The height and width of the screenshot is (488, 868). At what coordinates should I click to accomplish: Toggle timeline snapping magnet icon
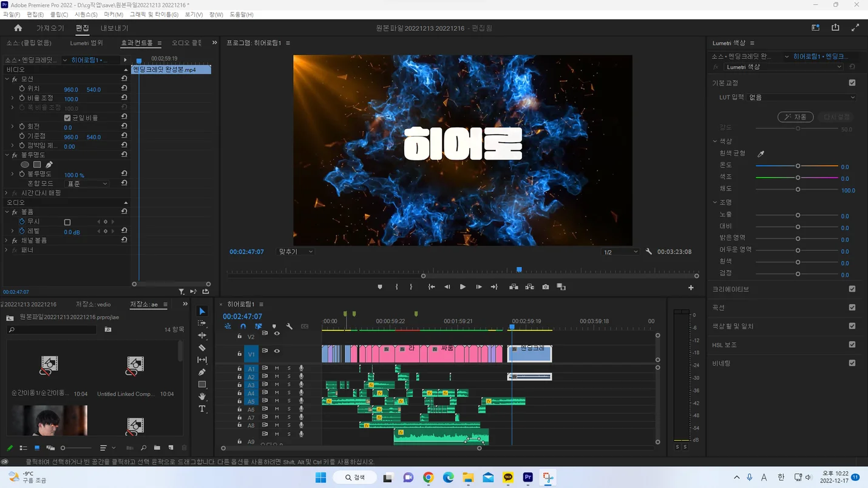(243, 327)
